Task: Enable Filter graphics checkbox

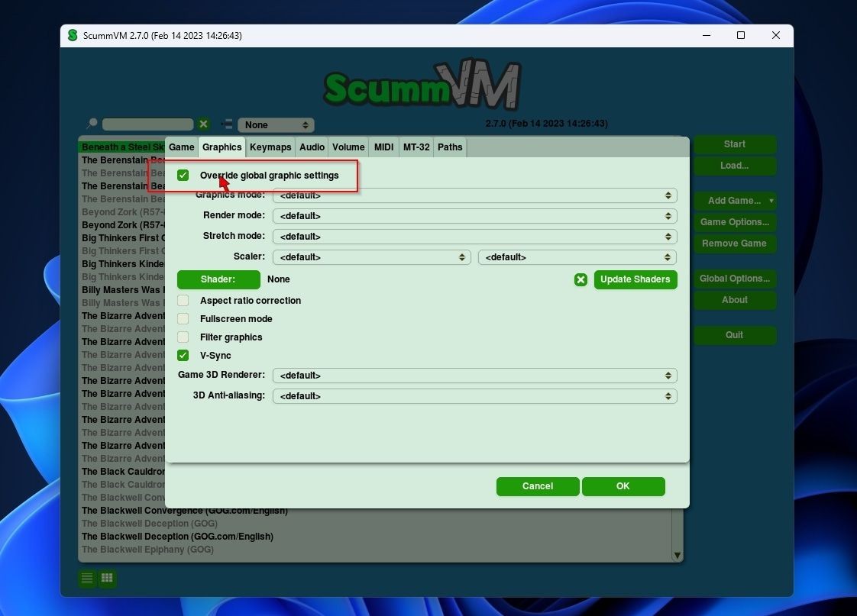Action: click(x=183, y=337)
